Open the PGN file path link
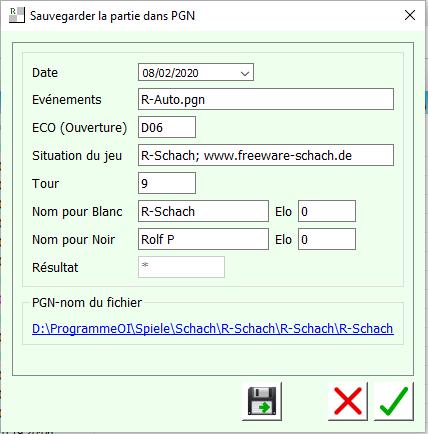This screenshot has width=428, height=434. 213,329
